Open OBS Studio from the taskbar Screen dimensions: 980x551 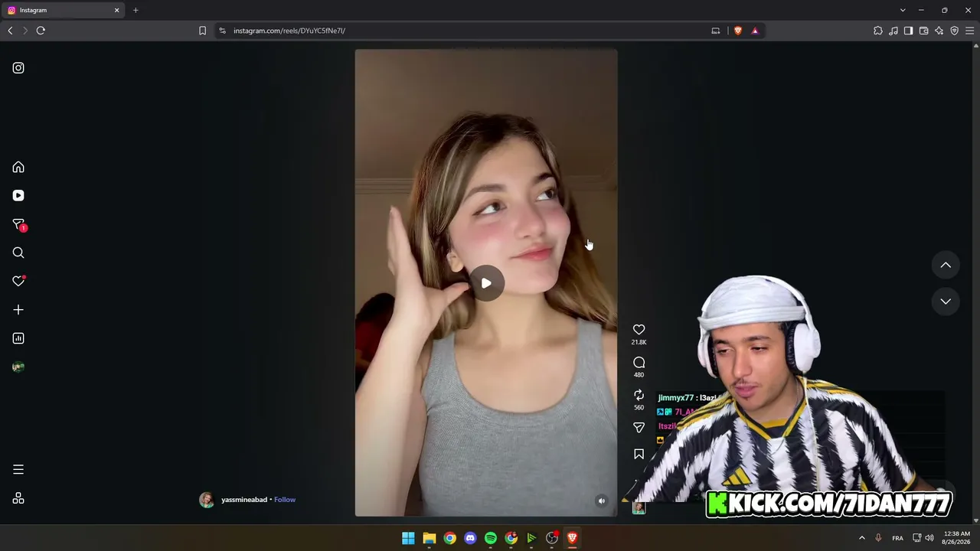(552, 538)
